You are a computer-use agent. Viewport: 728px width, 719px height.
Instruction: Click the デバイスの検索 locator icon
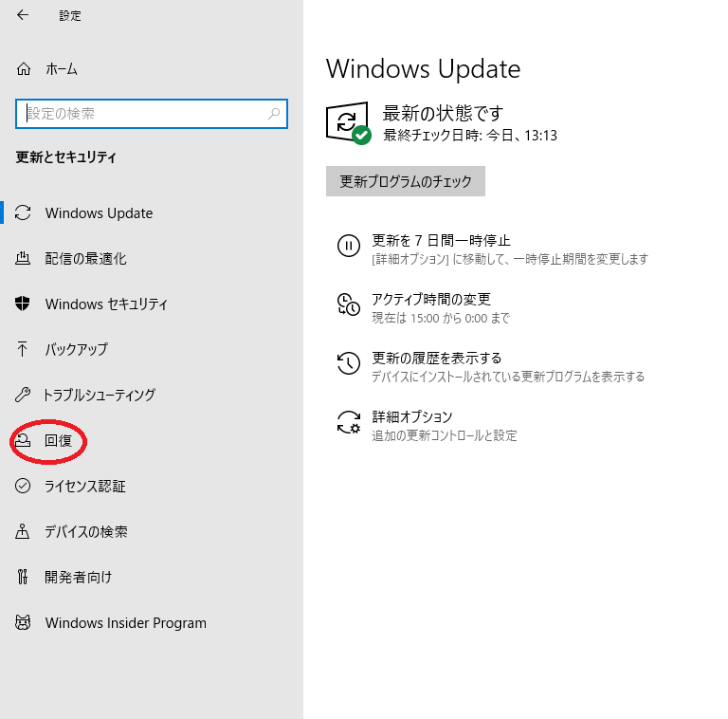pos(23,531)
